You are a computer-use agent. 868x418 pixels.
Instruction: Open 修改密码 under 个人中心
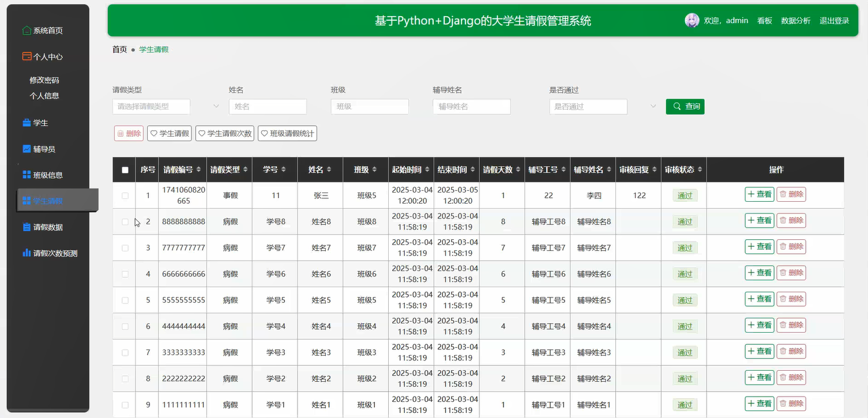pyautogui.click(x=44, y=80)
